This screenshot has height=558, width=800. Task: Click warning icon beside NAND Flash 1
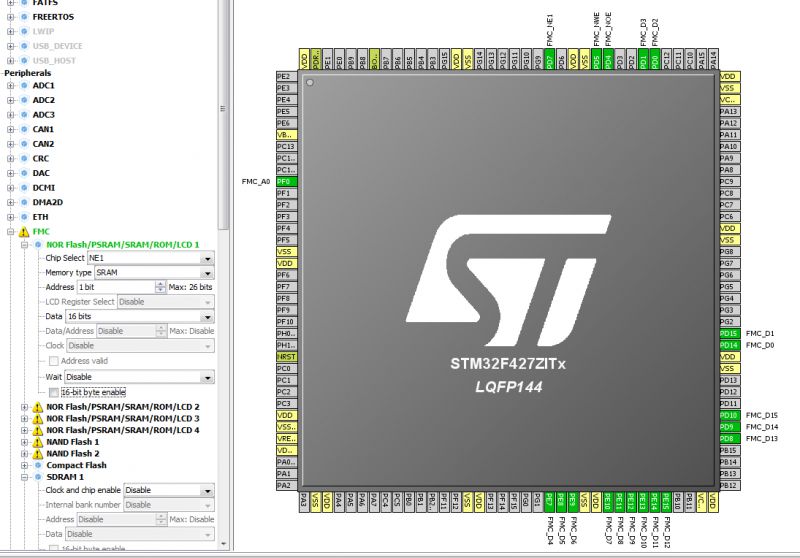(38, 442)
